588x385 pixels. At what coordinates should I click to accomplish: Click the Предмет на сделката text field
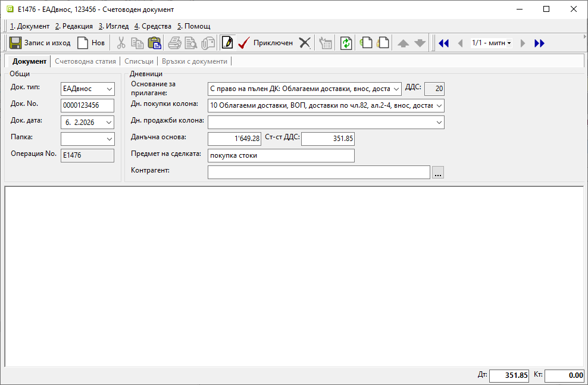[281, 155]
